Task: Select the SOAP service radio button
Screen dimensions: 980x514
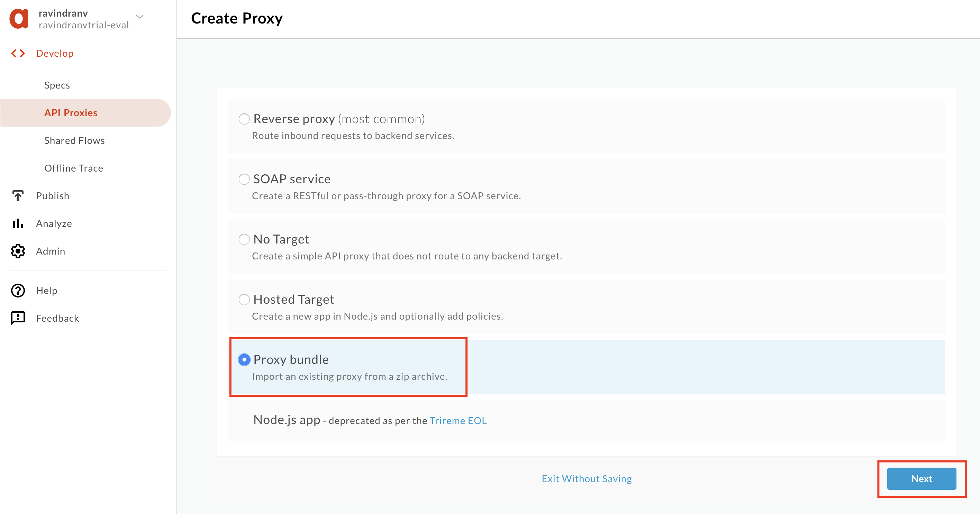Action: click(x=244, y=179)
